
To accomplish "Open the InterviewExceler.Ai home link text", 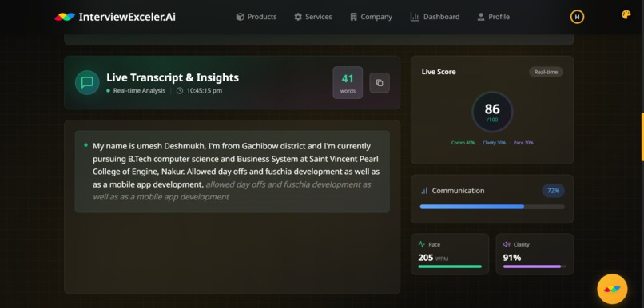I will coord(127,17).
